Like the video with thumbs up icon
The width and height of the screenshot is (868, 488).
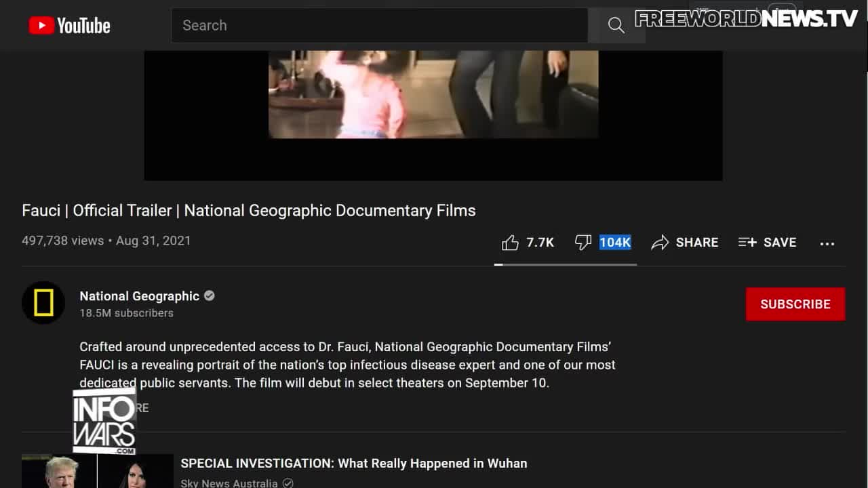pyautogui.click(x=510, y=243)
